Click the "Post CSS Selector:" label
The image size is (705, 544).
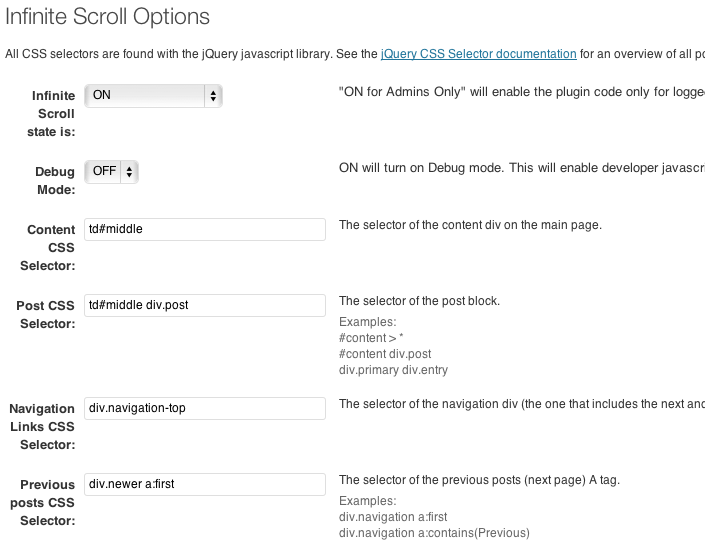click(x=45, y=315)
